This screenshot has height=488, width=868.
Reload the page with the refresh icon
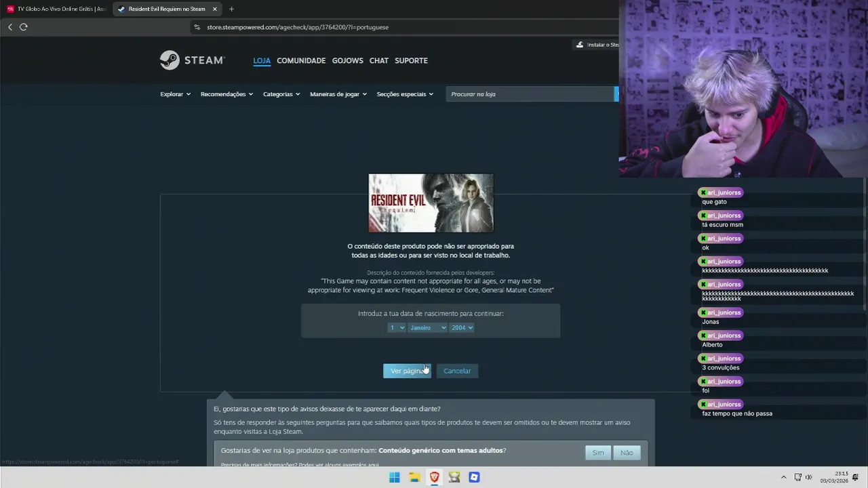tap(24, 27)
